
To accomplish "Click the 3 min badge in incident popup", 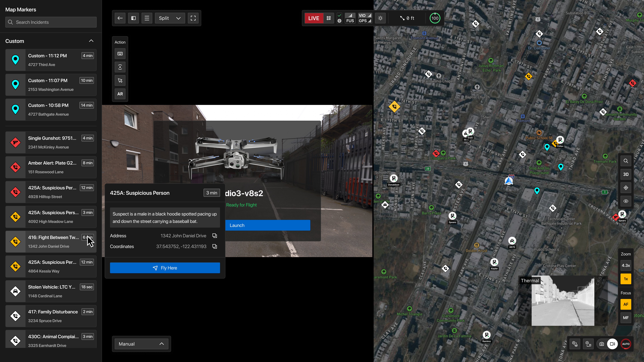I will 212,193.
